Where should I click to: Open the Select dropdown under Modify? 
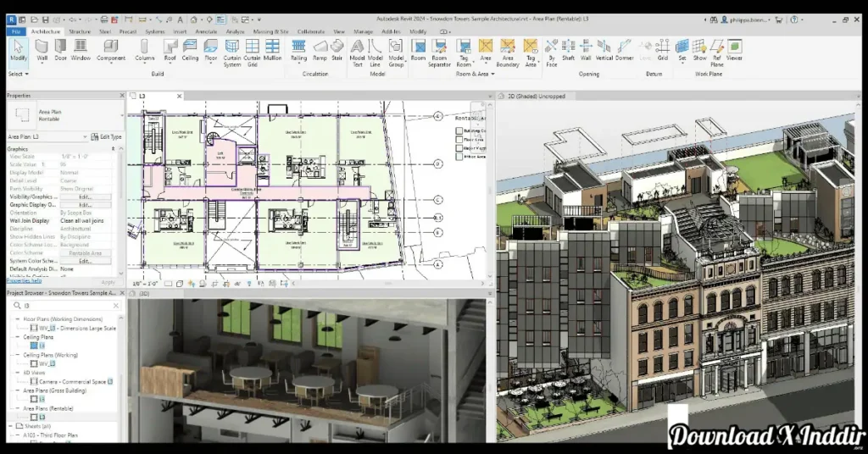point(19,74)
